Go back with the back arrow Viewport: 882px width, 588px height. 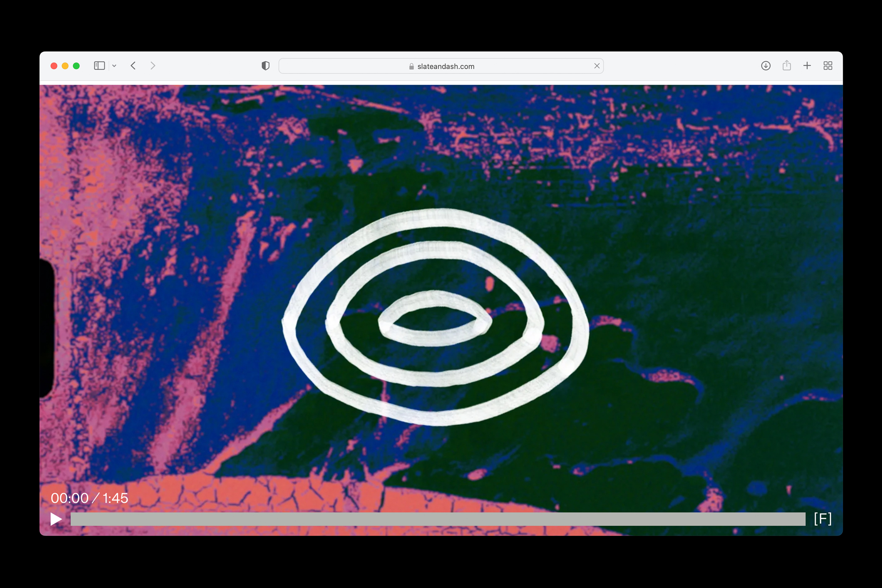click(x=133, y=66)
